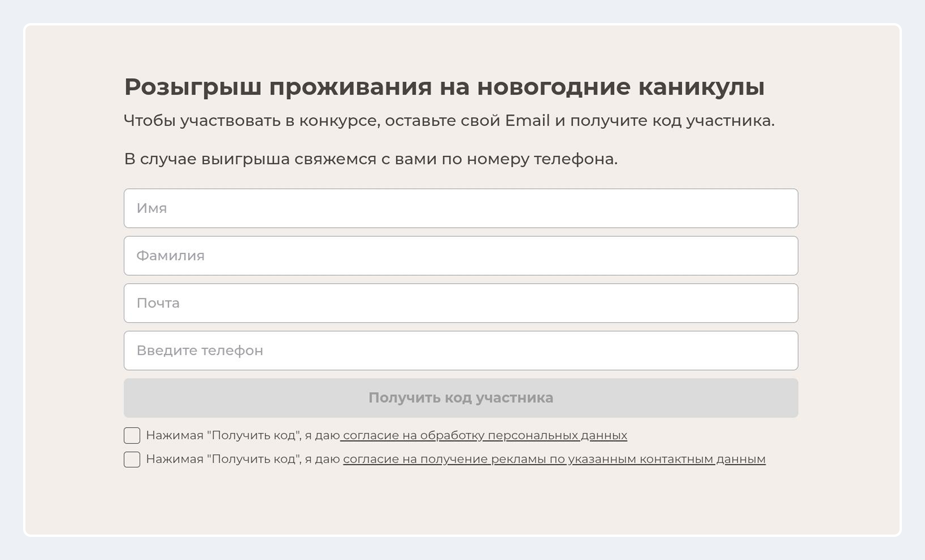
Task: Click the Имя placeholder text
Action: pos(152,208)
